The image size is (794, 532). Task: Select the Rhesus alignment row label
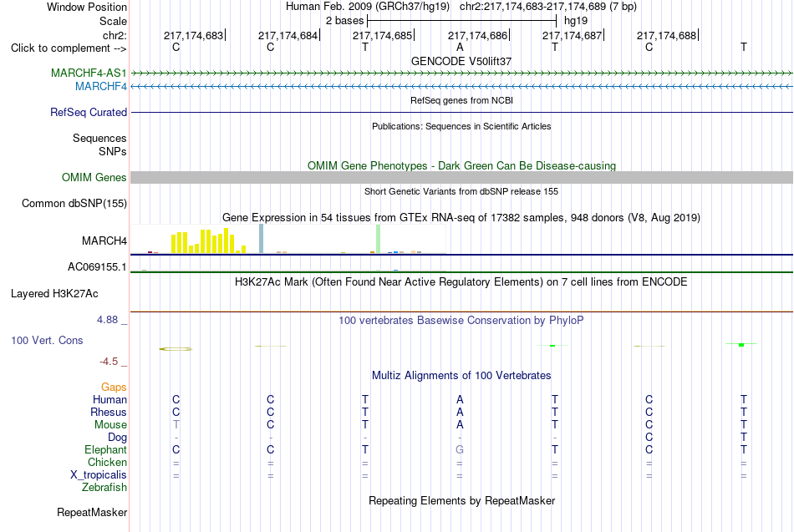pyautogui.click(x=109, y=413)
